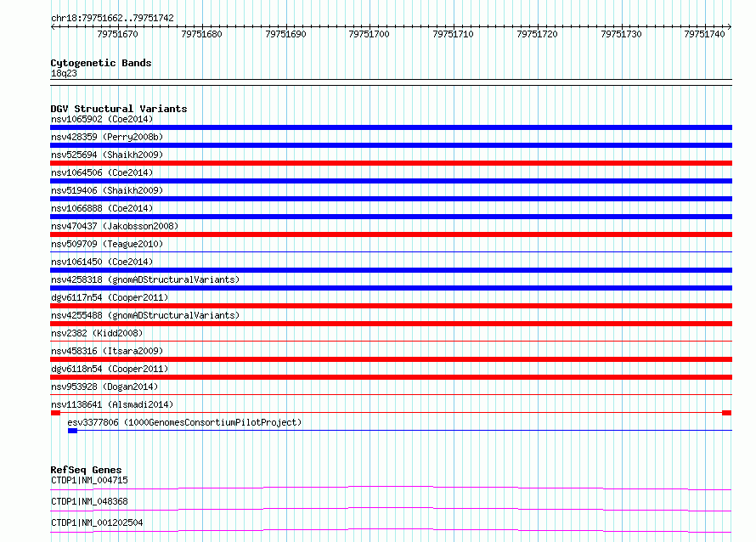Click the 18q23 cytogenetic band label
This screenshot has height=542, width=756.
click(x=64, y=73)
